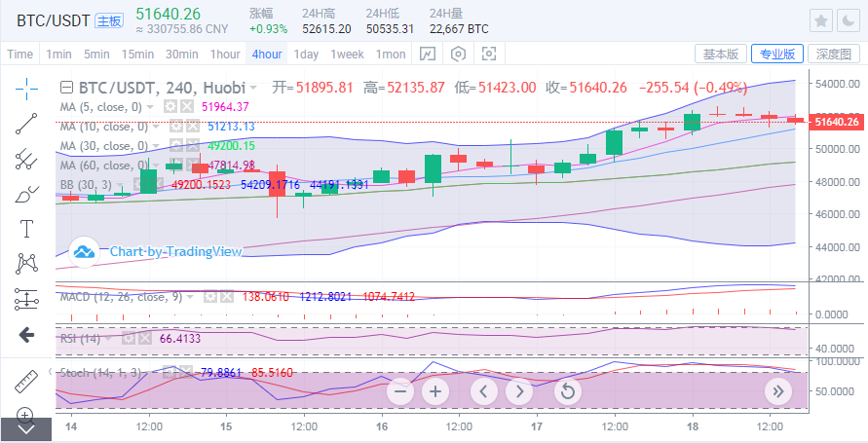868x443 pixels.
Task: Add pair to favorites with star
Action: 821,20
